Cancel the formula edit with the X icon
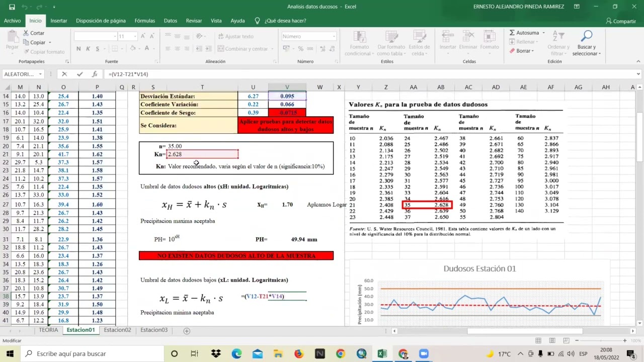This screenshot has width=644, height=362. [x=64, y=74]
